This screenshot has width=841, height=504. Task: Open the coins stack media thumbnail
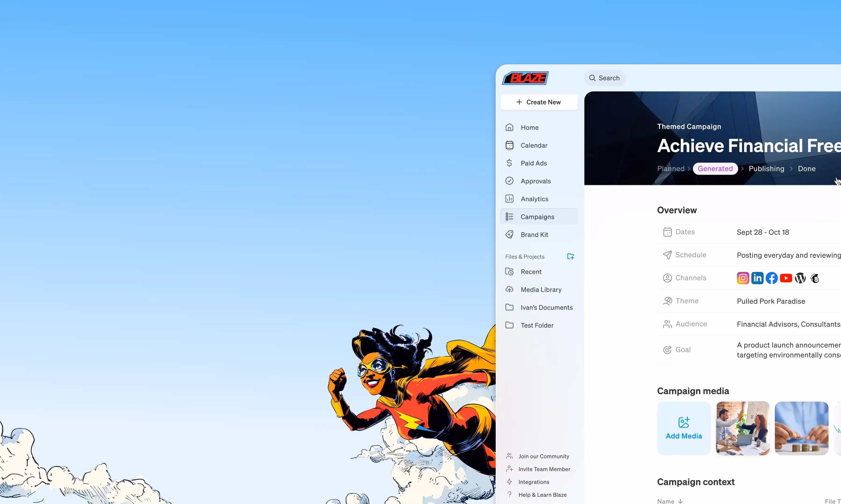[x=801, y=428]
